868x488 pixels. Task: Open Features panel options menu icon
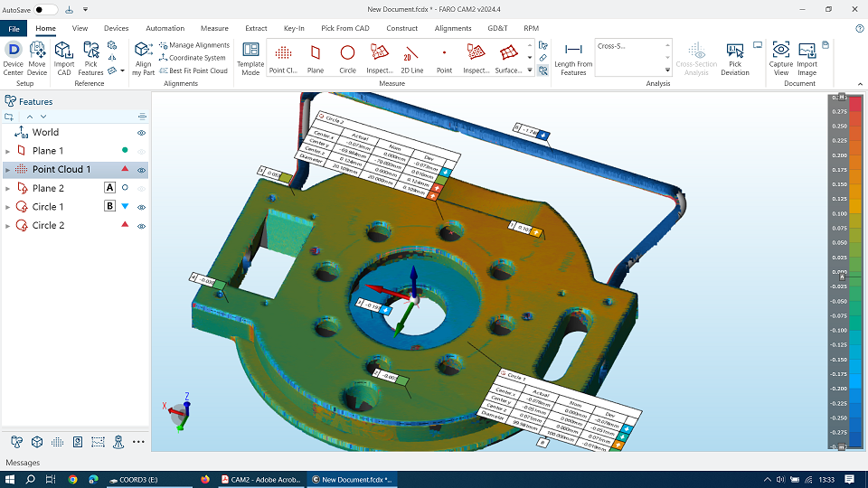142,117
